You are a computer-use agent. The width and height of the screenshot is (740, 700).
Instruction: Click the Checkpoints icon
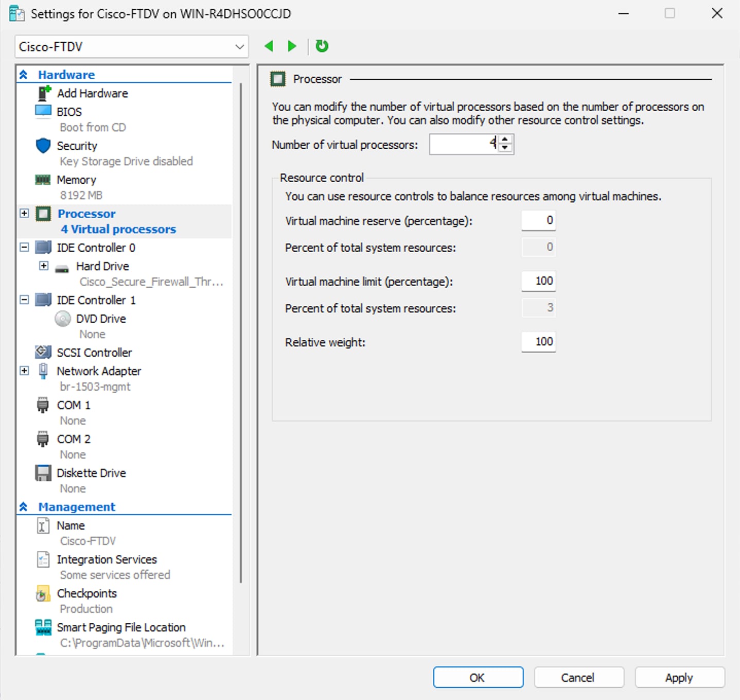tap(43, 594)
